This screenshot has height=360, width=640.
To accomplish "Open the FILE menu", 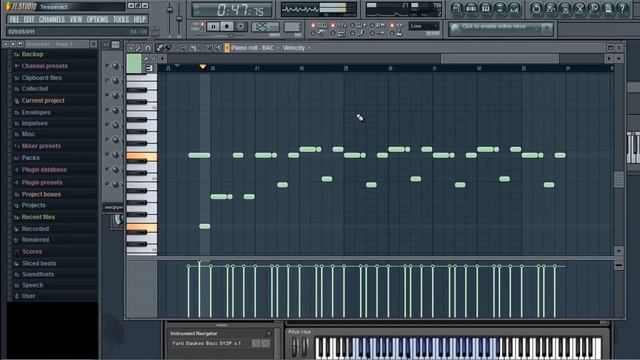I will tap(14, 20).
